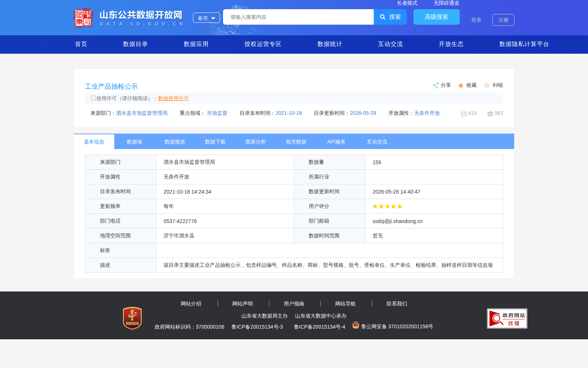Click the email ssdsj@ji.shandong.cn
The height and width of the screenshot is (368, 588).
398,221
